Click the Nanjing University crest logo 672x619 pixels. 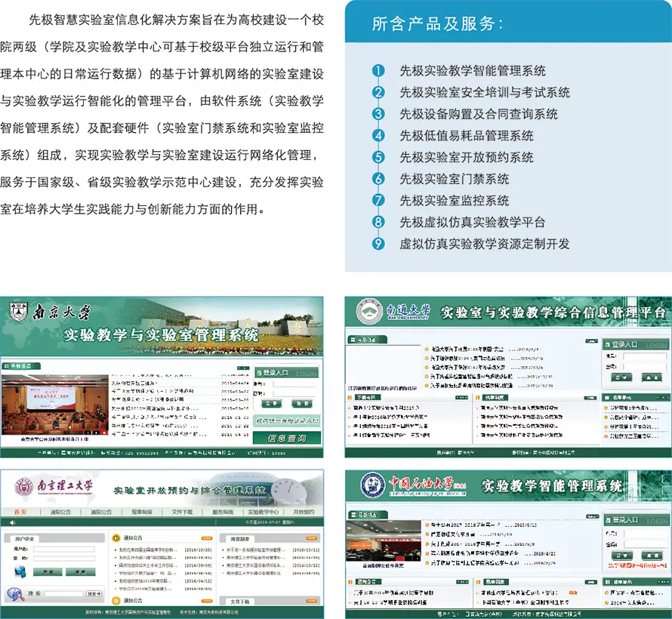pyautogui.click(x=18, y=312)
